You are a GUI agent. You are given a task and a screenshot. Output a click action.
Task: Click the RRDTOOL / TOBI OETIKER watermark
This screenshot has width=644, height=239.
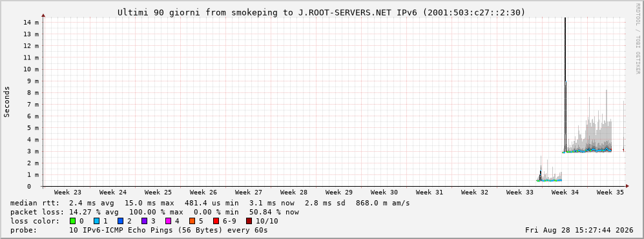point(638,39)
